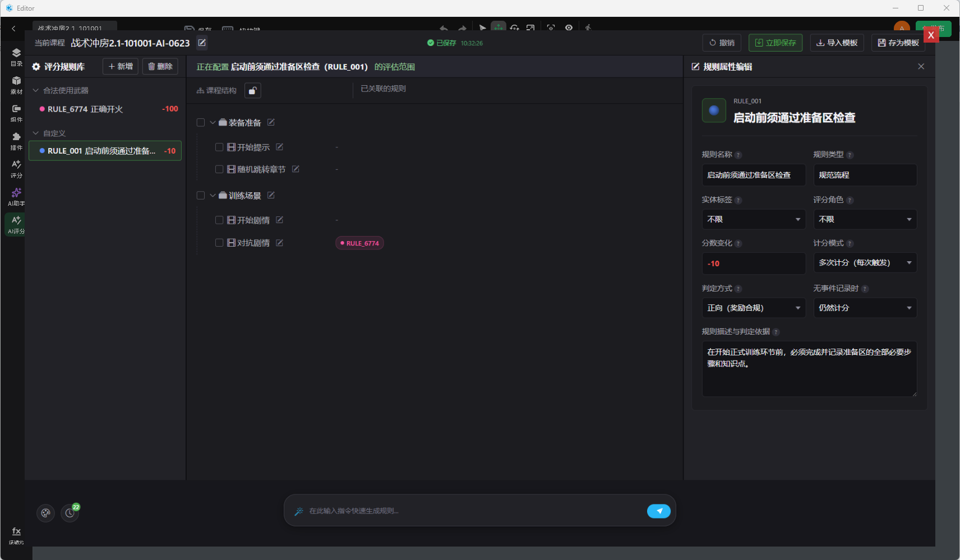Click the edit pencil next to 对抗剧情
This screenshot has height=560, width=960.
coord(279,243)
